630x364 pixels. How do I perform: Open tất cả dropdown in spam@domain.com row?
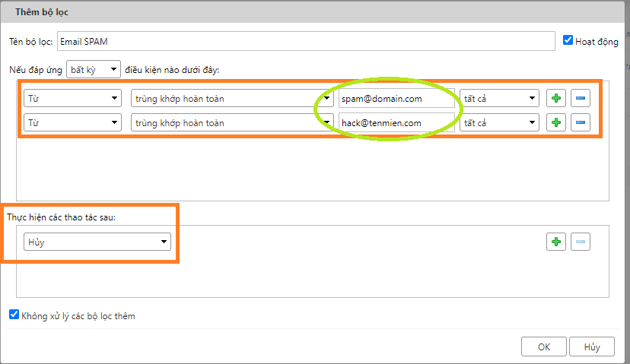pyautogui.click(x=499, y=98)
